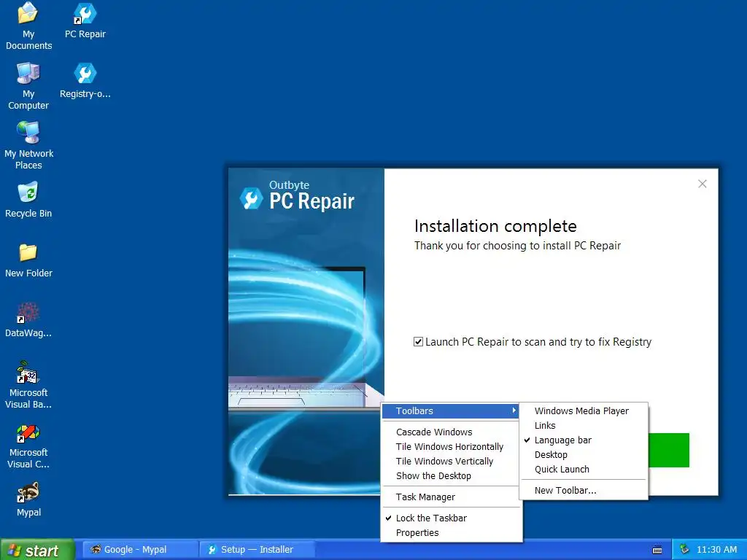Close the PC Repair installer dialog
The height and width of the screenshot is (560, 747).
click(703, 184)
